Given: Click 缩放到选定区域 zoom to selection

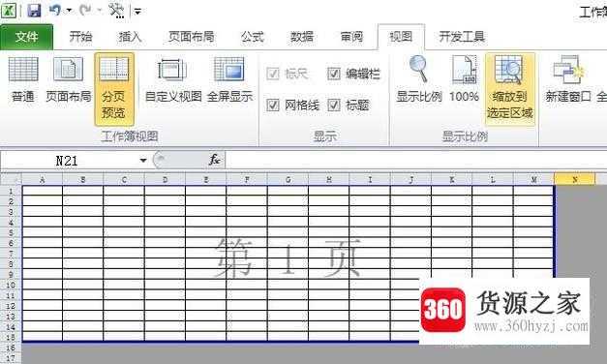Looking at the screenshot, I should coord(510,89).
